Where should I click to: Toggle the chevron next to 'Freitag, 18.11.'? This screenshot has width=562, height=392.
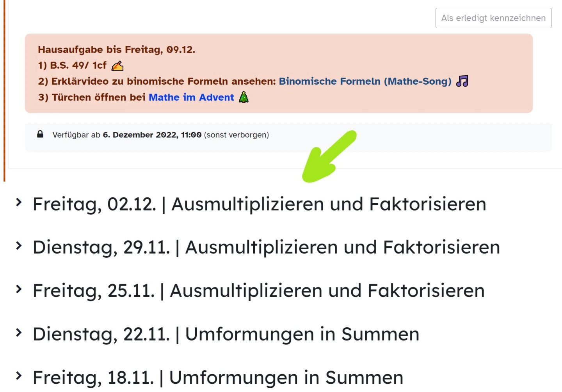18,376
